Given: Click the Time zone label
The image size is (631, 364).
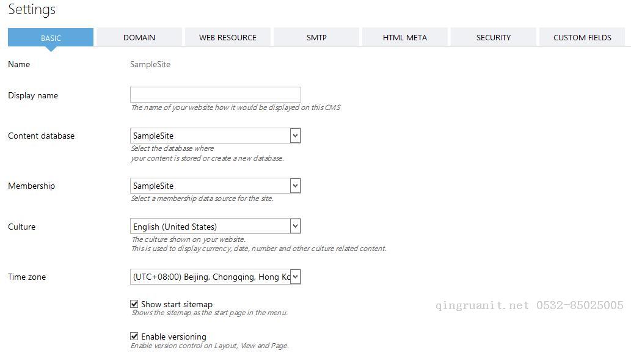Looking at the screenshot, I should [x=27, y=277].
